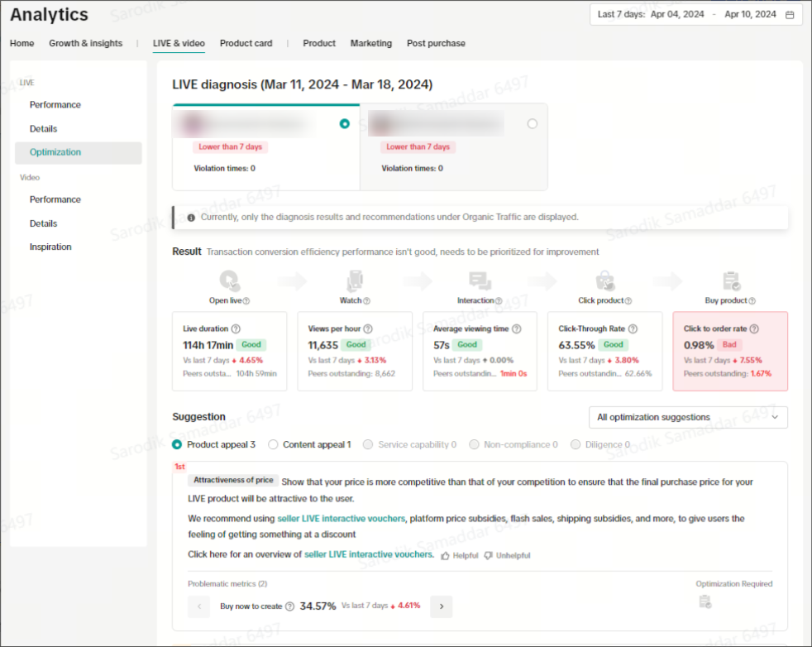
Task: Open the Last 7 days date picker
Action: [695, 15]
